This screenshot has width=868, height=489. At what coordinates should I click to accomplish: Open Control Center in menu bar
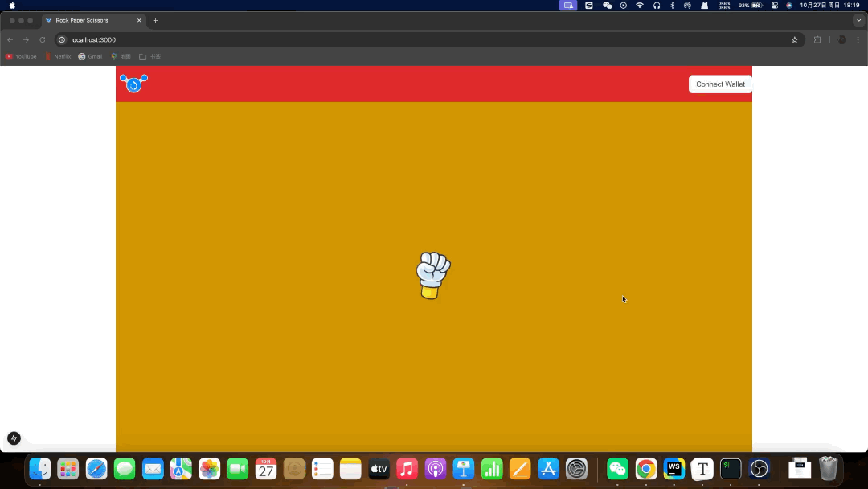775,6
